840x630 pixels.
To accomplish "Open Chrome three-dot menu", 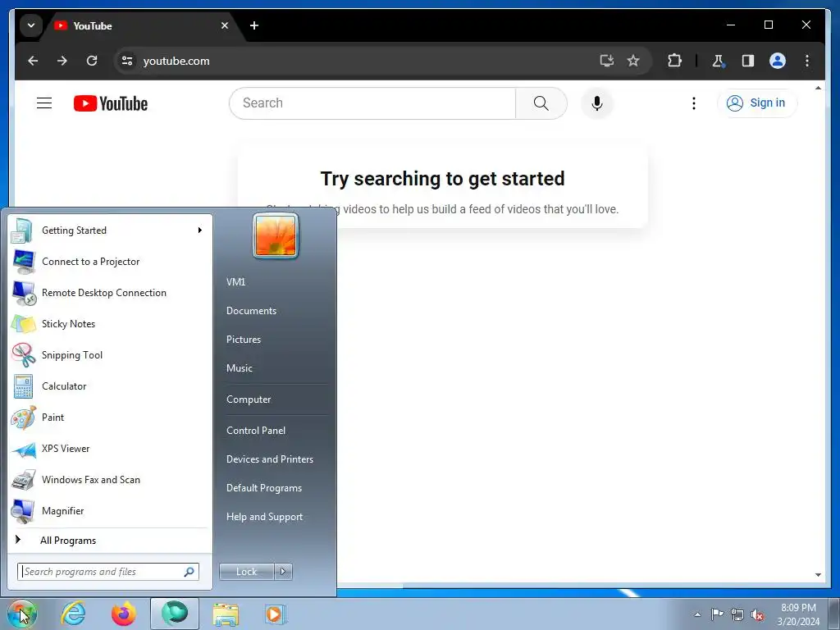I will (807, 61).
